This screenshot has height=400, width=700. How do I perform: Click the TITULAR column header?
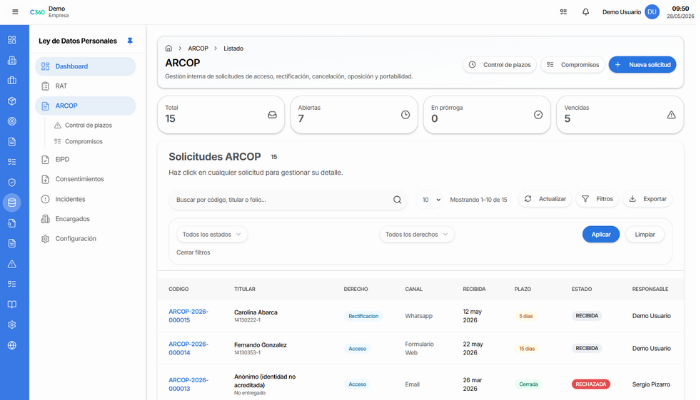pos(245,289)
